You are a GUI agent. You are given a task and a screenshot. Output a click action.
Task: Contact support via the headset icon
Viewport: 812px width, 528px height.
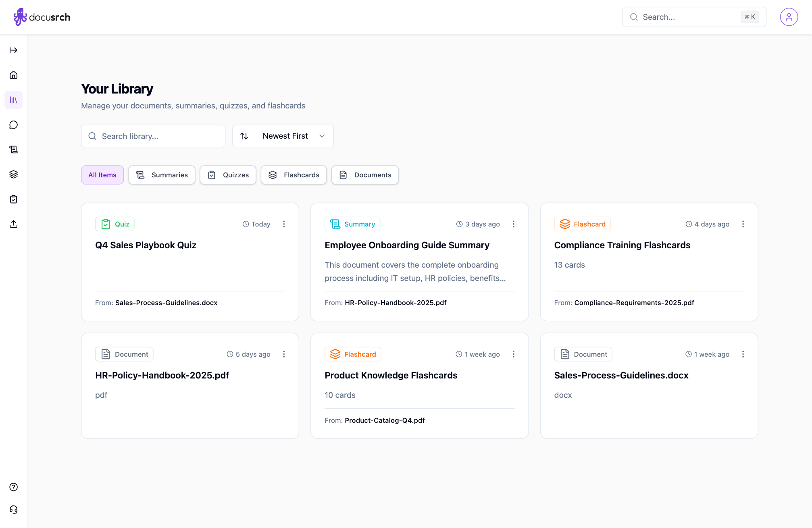click(13, 509)
